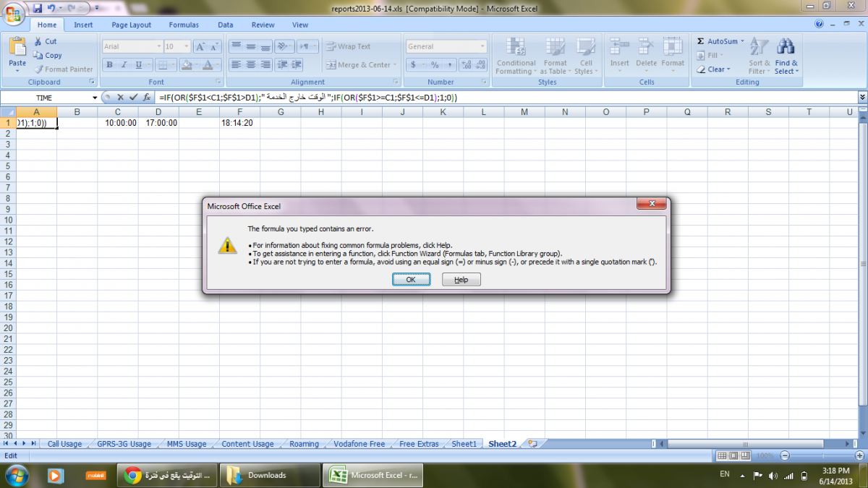
Task: Open Cell Styles gallery
Action: [584, 56]
